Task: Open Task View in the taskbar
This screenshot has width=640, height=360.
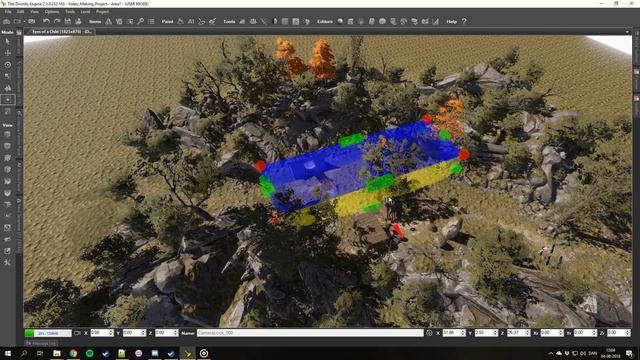Action: point(40,353)
